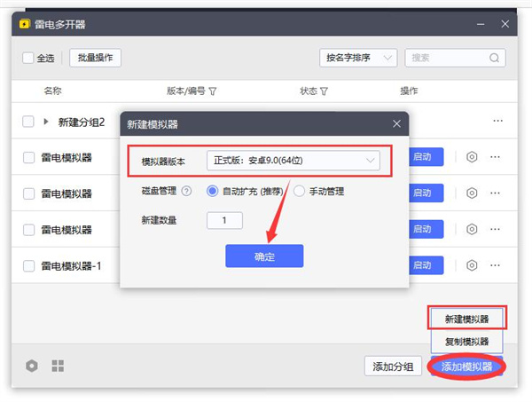Open settings gear for 雷电模拟器-1 row
This screenshot has width=532, height=402.
(472, 265)
